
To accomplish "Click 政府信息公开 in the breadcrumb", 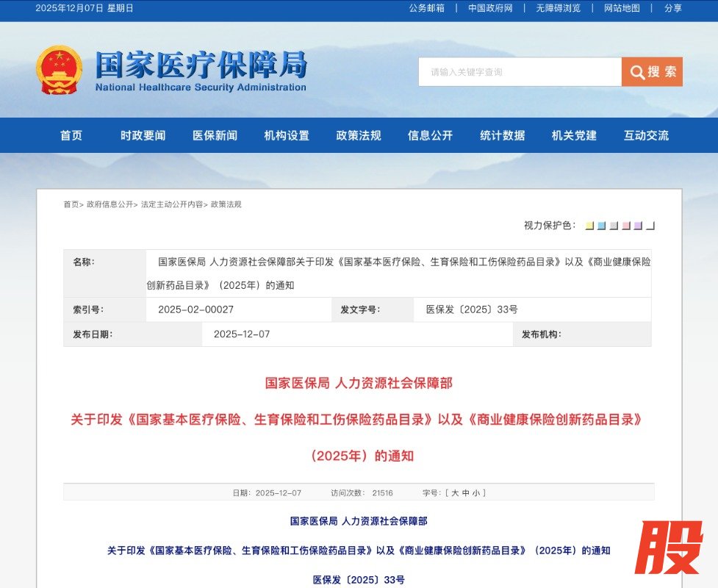I will click(110, 204).
